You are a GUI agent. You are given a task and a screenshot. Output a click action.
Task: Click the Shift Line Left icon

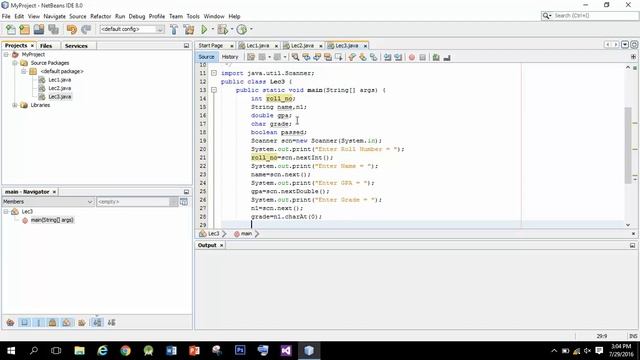(x=387, y=57)
